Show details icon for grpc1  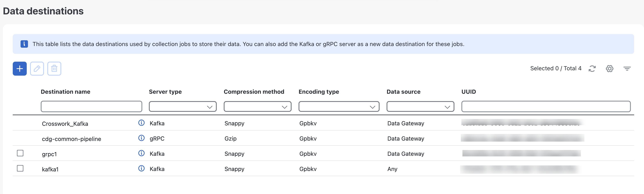click(141, 153)
